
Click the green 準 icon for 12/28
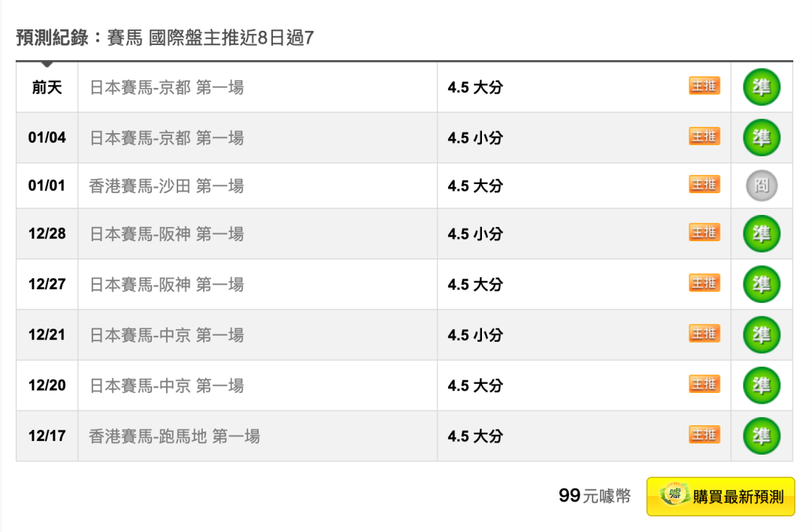[762, 234]
